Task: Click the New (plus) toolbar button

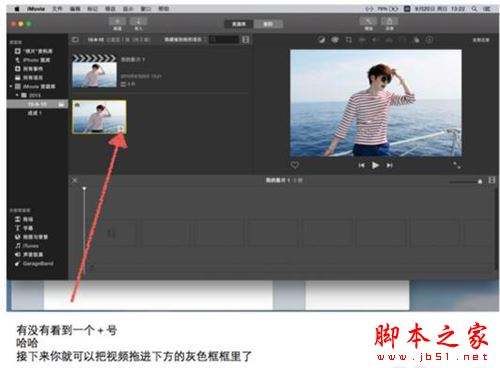Action: click(118, 22)
